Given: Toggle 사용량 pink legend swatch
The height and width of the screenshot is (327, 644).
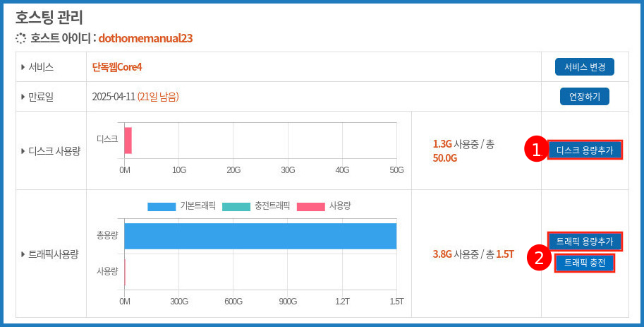Looking at the screenshot, I should tap(310, 206).
